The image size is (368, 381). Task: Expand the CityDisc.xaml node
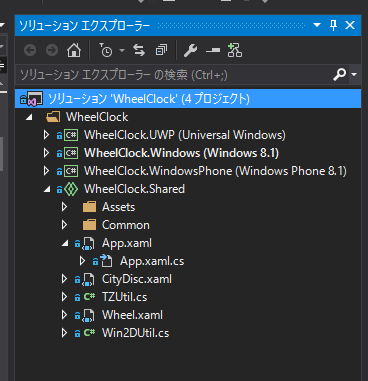click(x=65, y=279)
